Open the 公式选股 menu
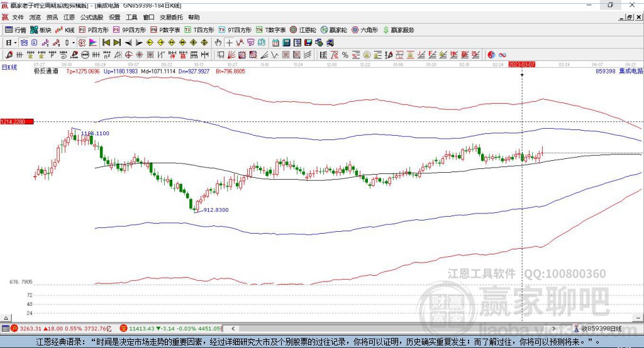The width and height of the screenshot is (644, 348). click(x=92, y=17)
